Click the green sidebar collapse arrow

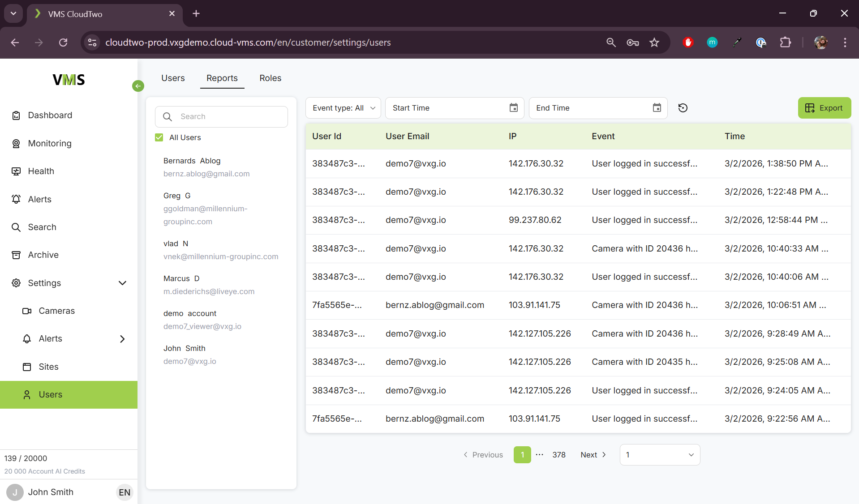click(138, 86)
